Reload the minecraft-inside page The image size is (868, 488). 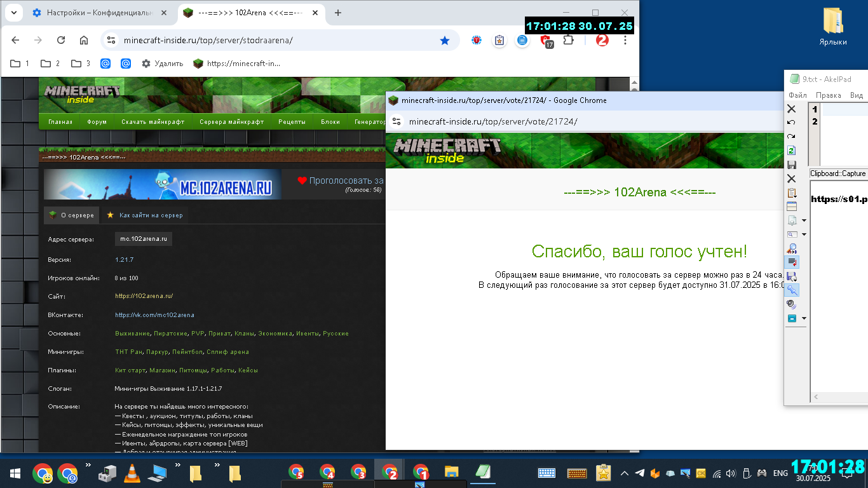pyautogui.click(x=61, y=40)
